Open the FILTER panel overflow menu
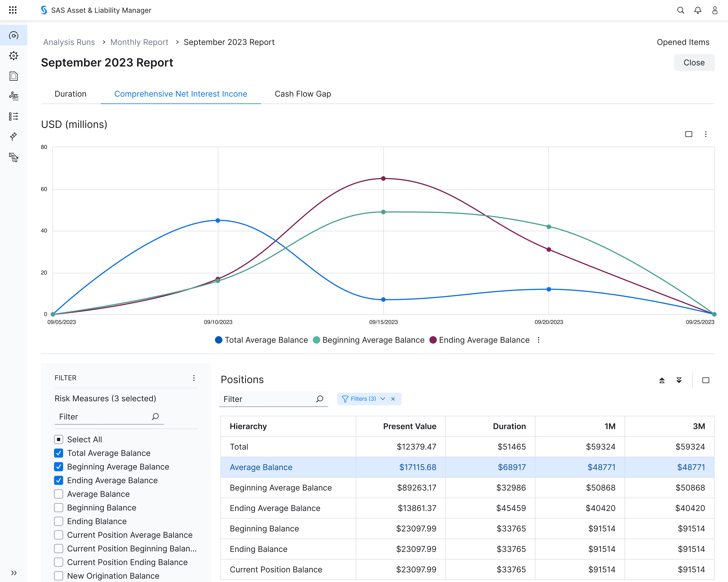728x582 pixels. 194,378
